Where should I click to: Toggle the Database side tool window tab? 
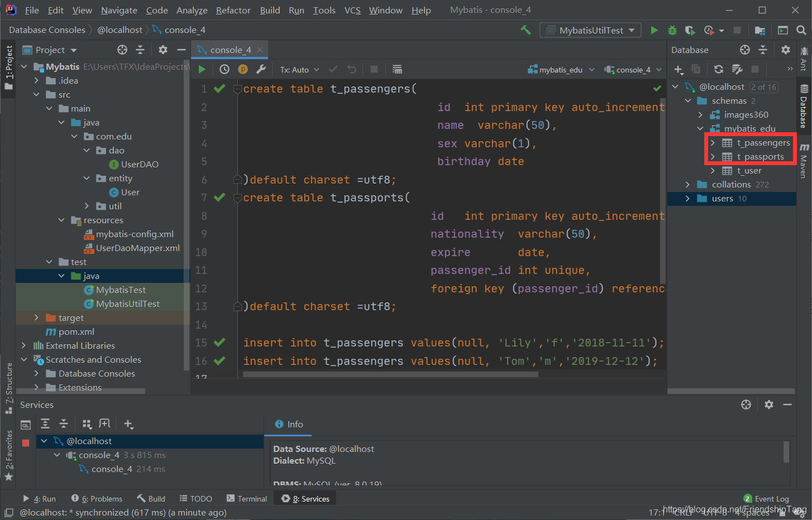804,106
